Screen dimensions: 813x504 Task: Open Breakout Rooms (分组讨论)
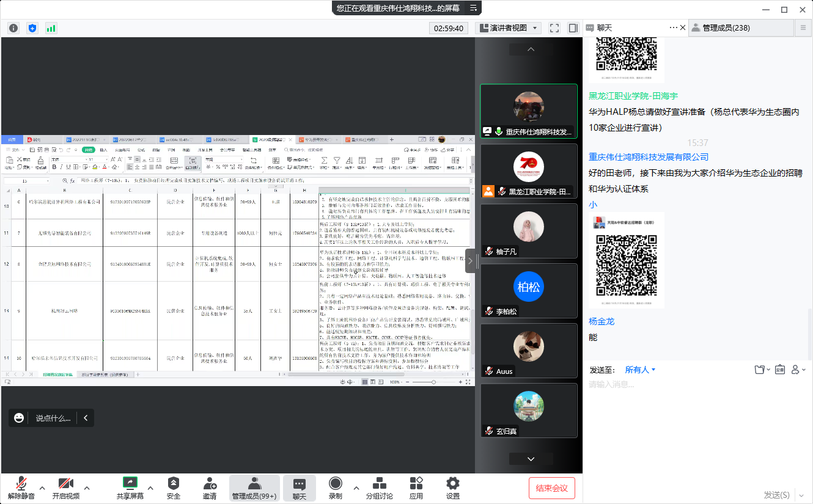pyautogui.click(x=379, y=488)
